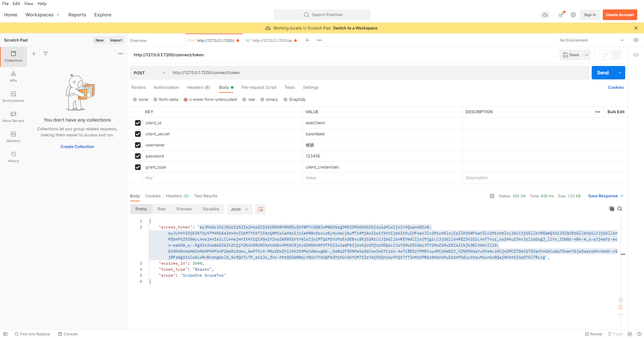Open the Environments sidebar panel
The height and width of the screenshot is (338, 644).
click(x=13, y=97)
